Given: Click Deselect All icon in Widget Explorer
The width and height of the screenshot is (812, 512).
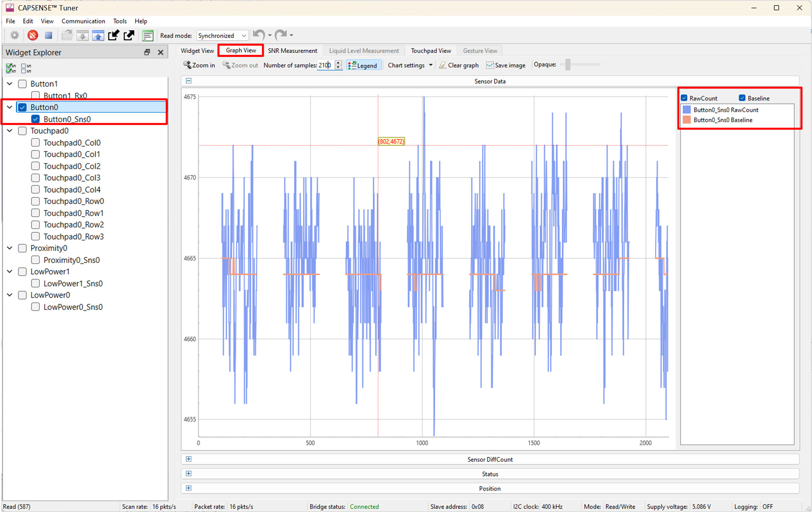Looking at the screenshot, I should (x=26, y=68).
